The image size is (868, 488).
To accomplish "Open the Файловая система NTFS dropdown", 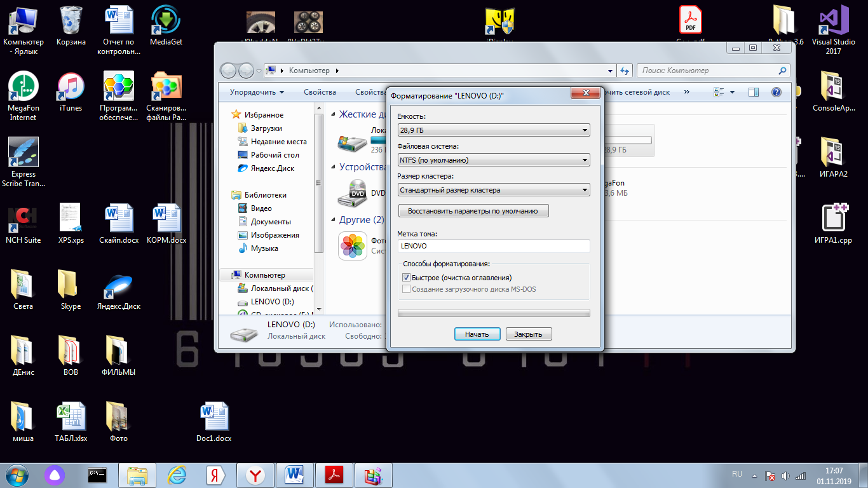I will (x=494, y=160).
